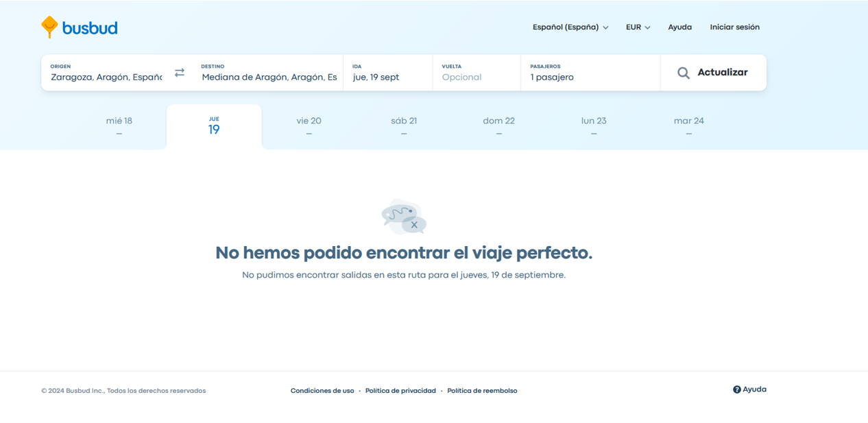Pick the lun 23 date tab

pyautogui.click(x=594, y=126)
